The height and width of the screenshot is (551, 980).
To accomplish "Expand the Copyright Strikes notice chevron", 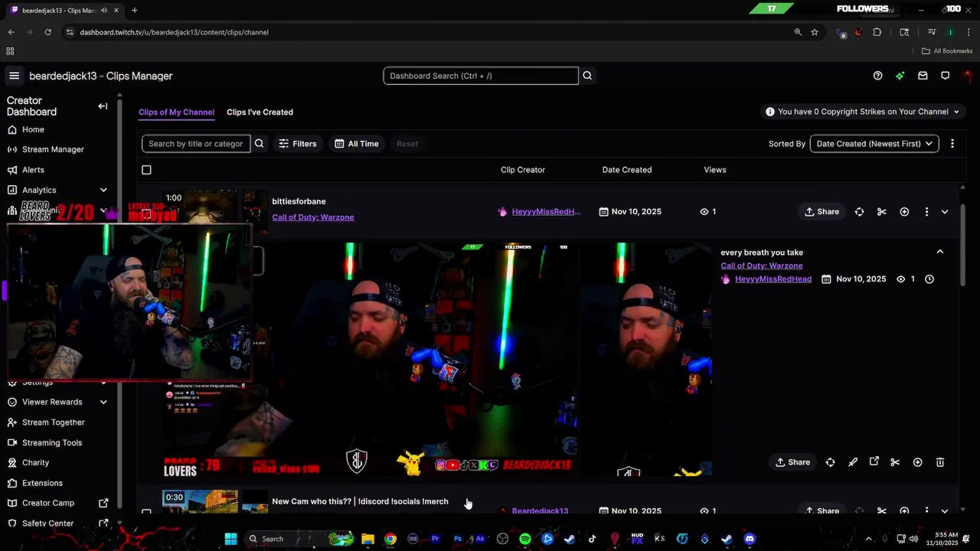I will click(x=955, y=112).
